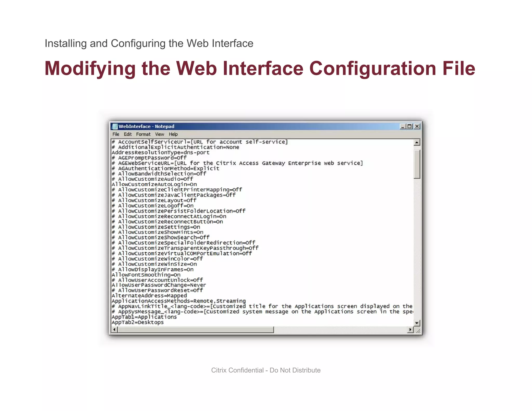532x411 pixels.
Task: Click the AllowCustomizeWinSize=On line
Action: (154, 264)
